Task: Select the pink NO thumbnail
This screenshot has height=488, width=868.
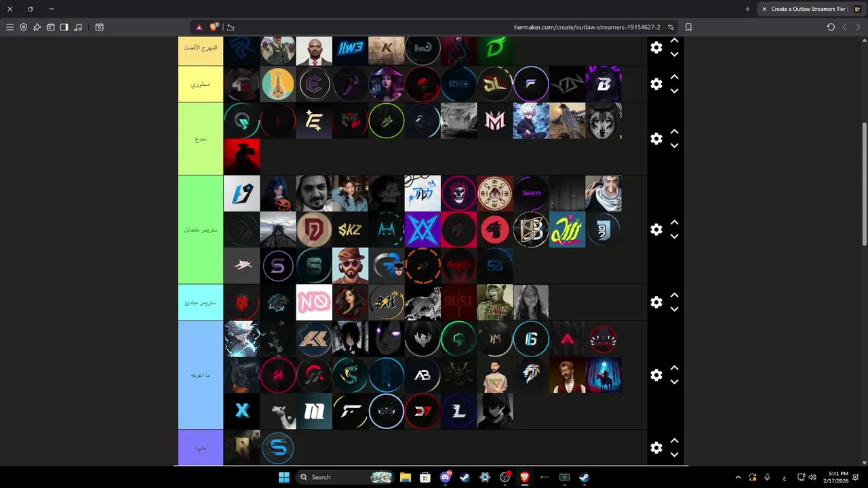Action: click(314, 302)
